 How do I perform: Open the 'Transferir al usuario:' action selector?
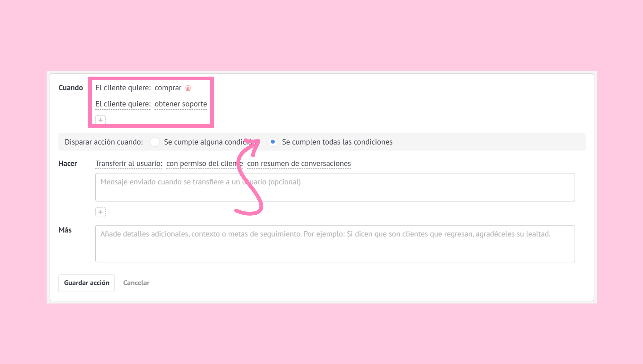[x=129, y=164]
